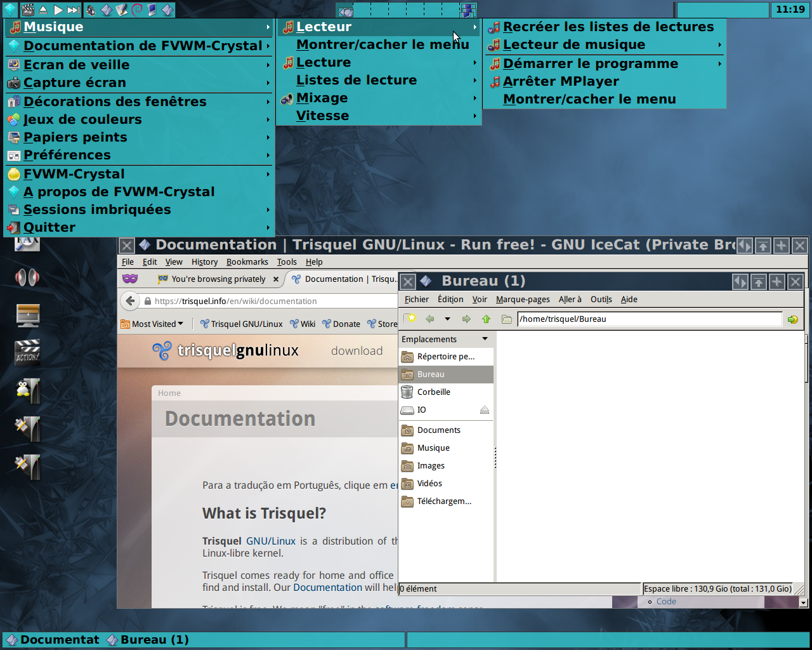This screenshot has width=812, height=650.
Task: Select Corbeille in the Bureau sidebar
Action: 446,392
